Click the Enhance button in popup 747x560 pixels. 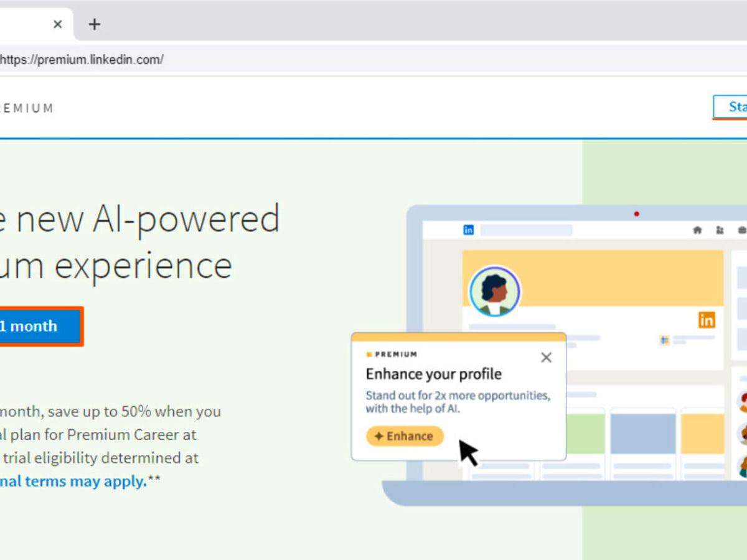[405, 436]
